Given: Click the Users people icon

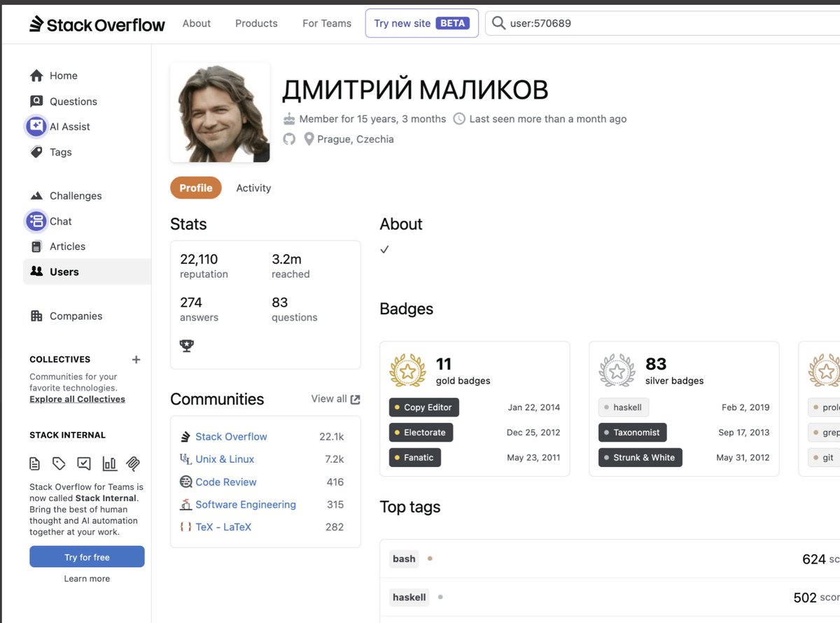Looking at the screenshot, I should (x=36, y=272).
